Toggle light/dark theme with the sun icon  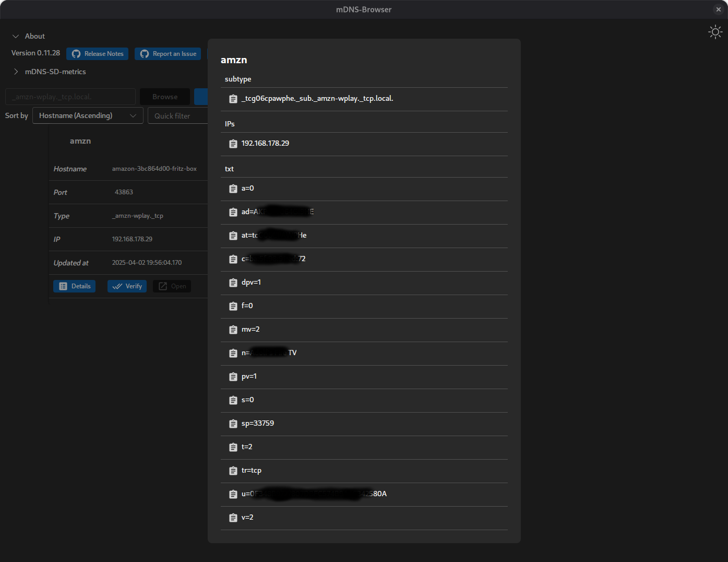point(715,32)
